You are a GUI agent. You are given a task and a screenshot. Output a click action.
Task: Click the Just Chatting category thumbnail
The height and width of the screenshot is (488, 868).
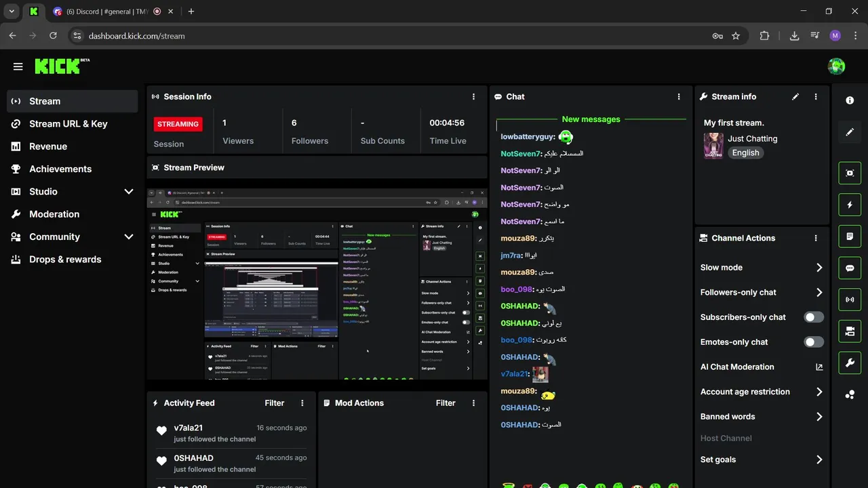(x=713, y=146)
